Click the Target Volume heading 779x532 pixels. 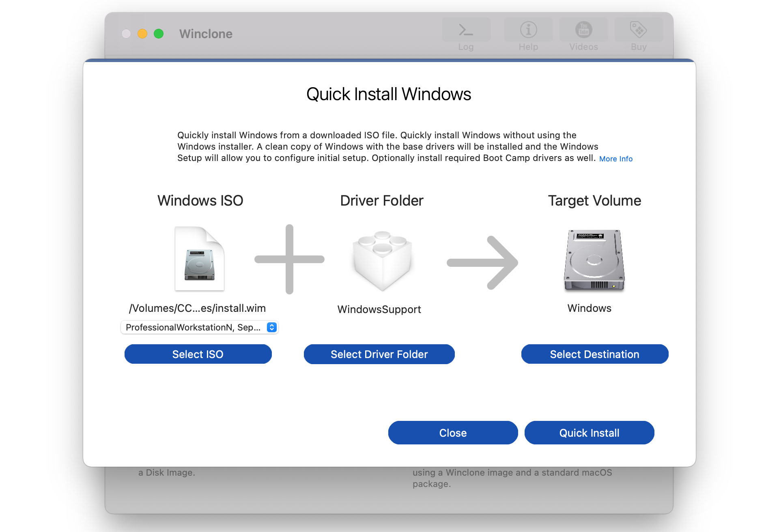click(594, 201)
